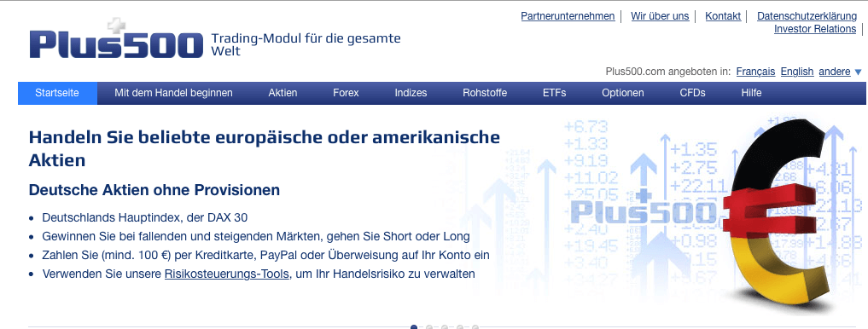
Task: Open the ETFs menu item
Action: [554, 93]
